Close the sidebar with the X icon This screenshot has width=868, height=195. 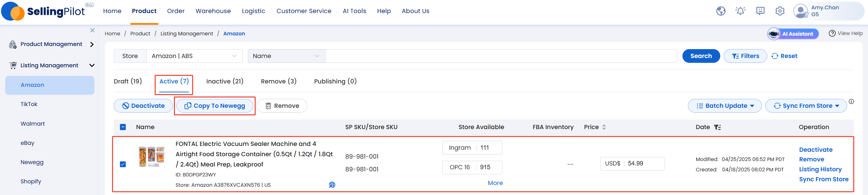click(x=92, y=30)
